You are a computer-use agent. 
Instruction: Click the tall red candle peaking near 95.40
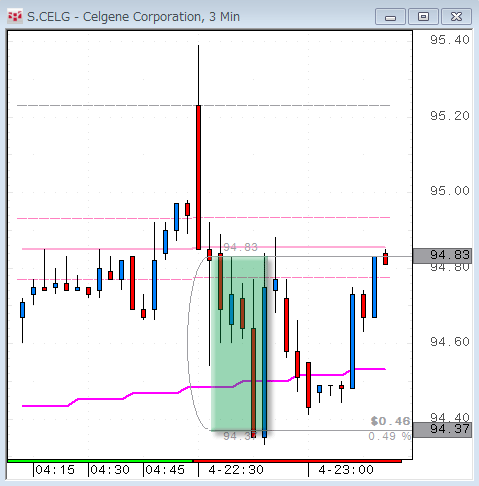coord(198,177)
